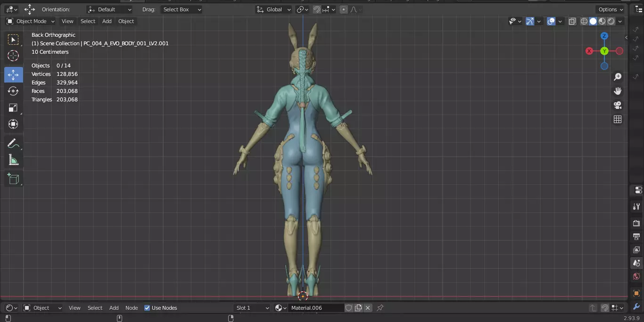Open the Global transform orientation dropdown
644x322 pixels.
coord(273,9)
